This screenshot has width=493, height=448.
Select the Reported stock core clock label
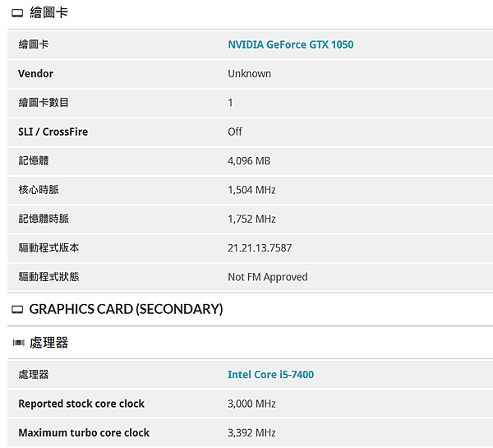(x=81, y=404)
